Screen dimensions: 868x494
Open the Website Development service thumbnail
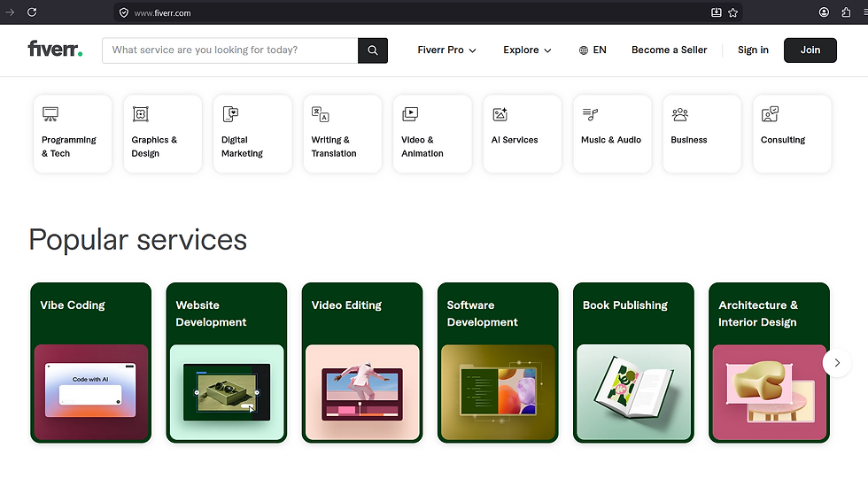click(x=227, y=392)
